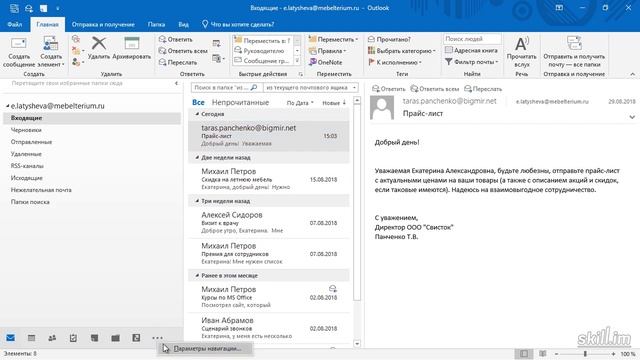
Task: Open Shortcuts view icon
Action: click(136, 338)
